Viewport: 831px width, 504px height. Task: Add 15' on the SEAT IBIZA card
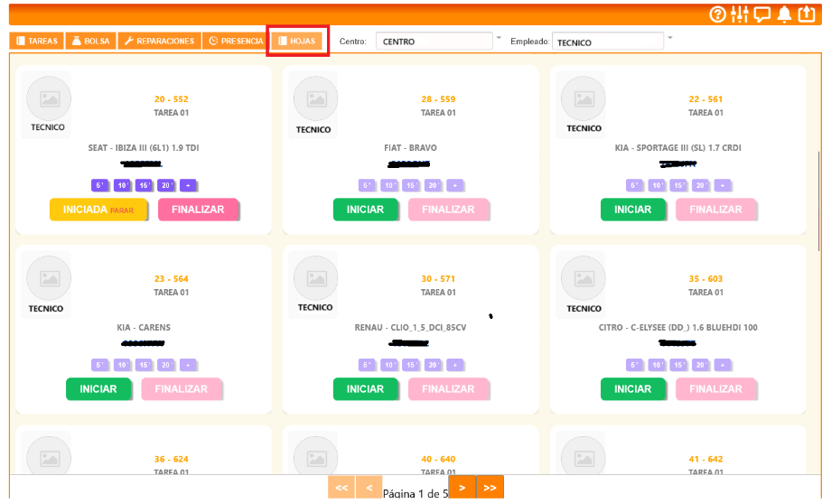pos(145,185)
